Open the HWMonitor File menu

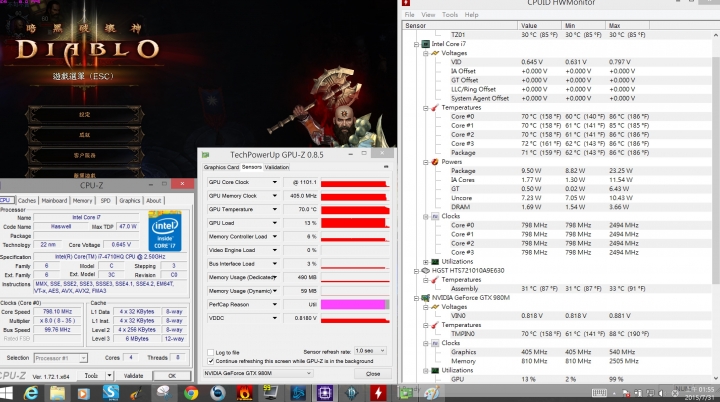click(410, 15)
